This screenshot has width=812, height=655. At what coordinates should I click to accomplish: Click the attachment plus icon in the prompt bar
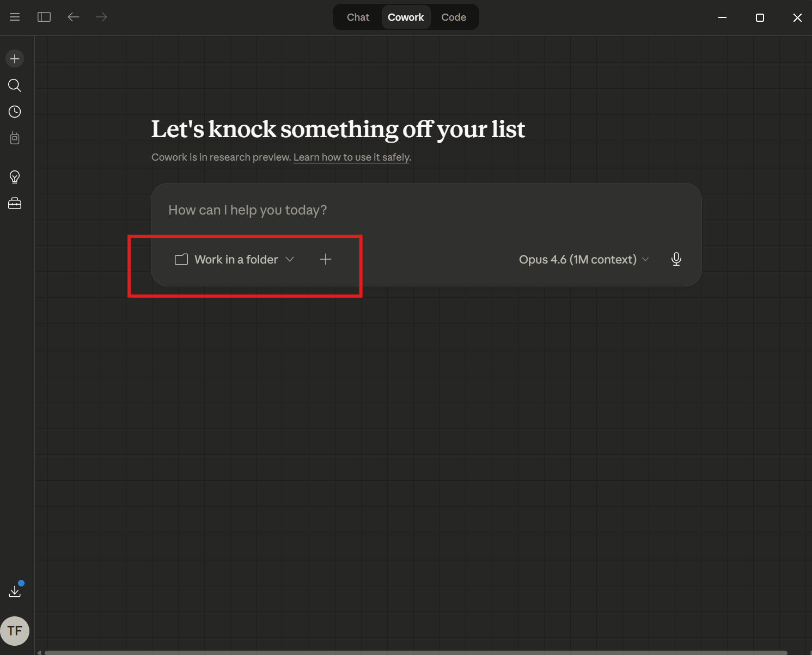tap(326, 259)
